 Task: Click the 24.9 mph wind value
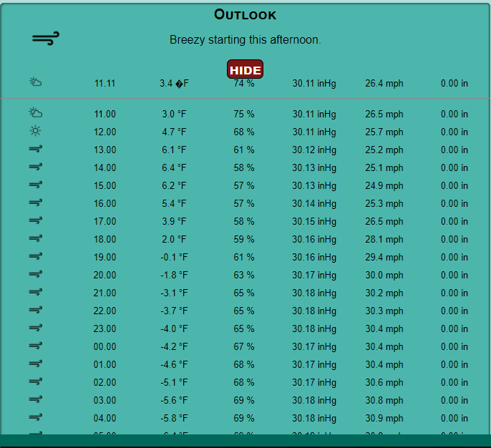coord(384,185)
